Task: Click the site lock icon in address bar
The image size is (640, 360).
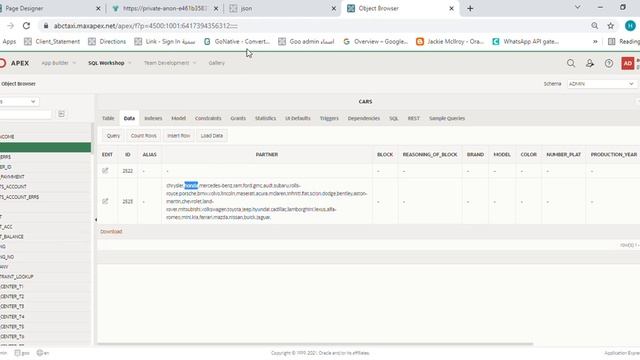Action: coord(46,26)
